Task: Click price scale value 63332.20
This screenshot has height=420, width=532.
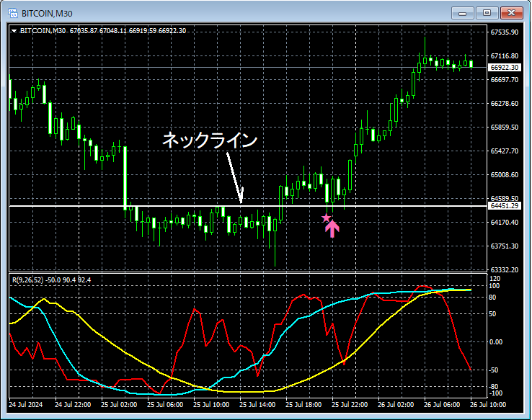Action: tap(505, 270)
